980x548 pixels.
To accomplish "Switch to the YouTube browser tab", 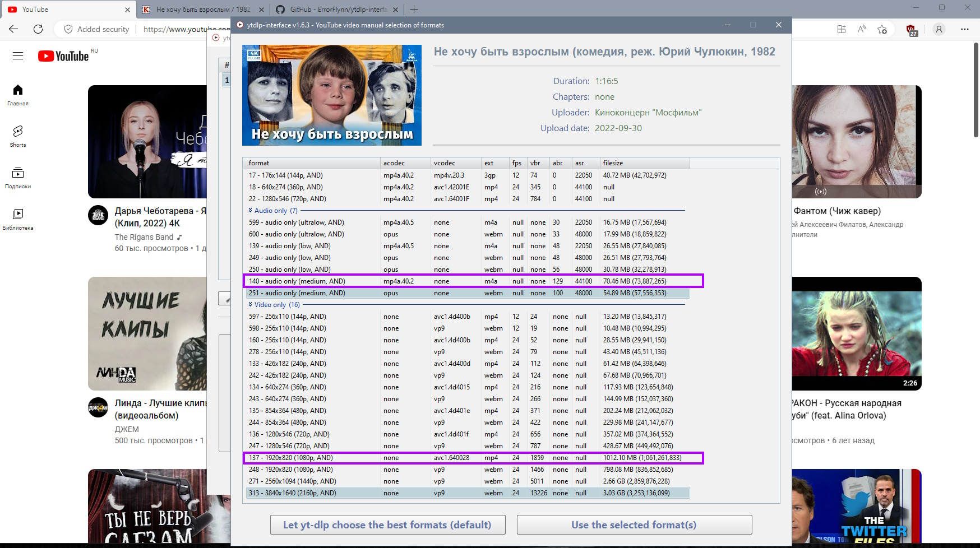I will [x=67, y=10].
